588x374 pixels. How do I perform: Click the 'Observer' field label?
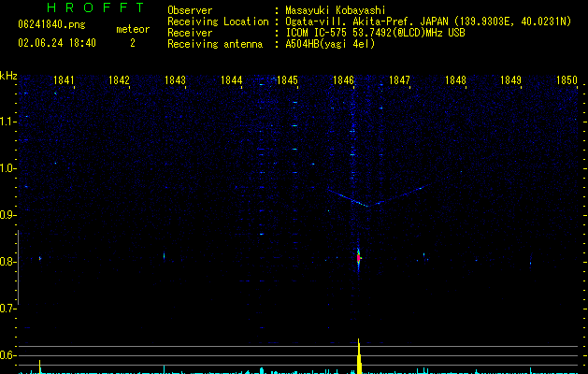(x=190, y=10)
